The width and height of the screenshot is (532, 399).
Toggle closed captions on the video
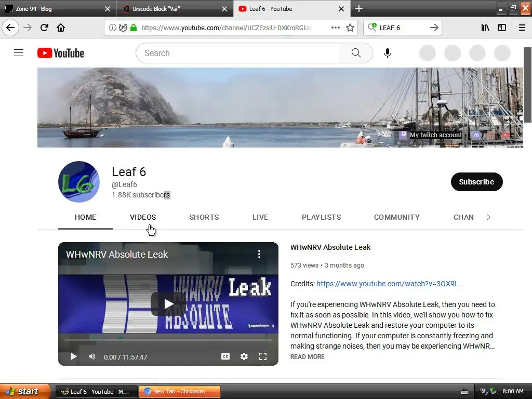(225, 356)
